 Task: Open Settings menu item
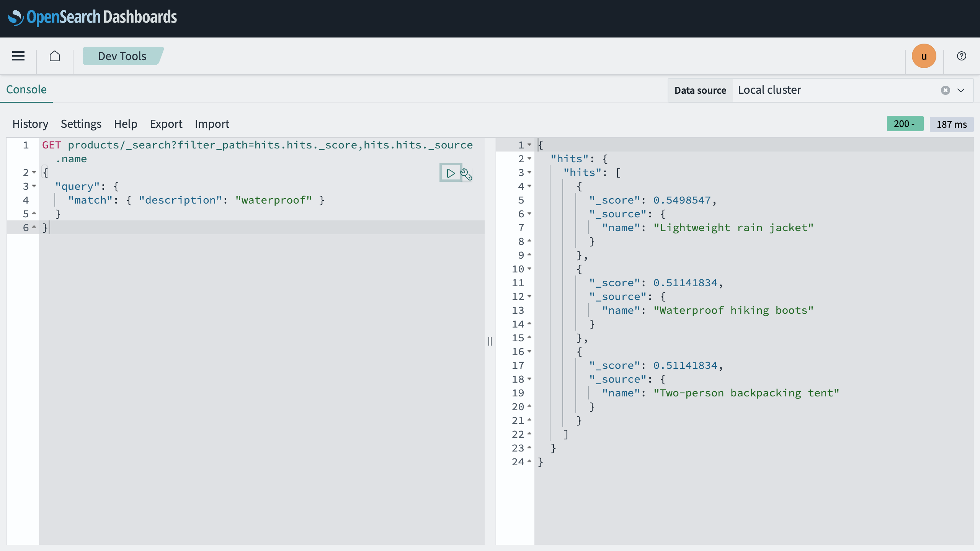(x=81, y=124)
